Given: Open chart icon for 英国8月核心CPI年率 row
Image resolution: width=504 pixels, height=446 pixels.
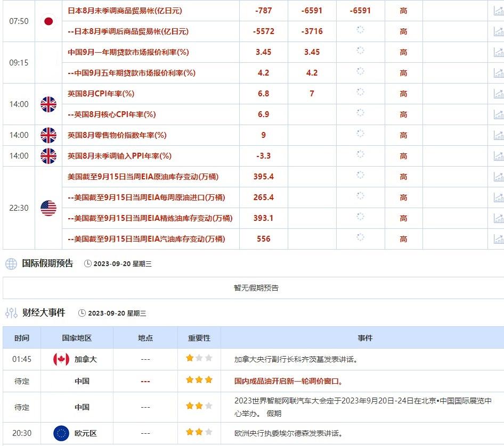Looking at the screenshot, I should click(x=499, y=114).
